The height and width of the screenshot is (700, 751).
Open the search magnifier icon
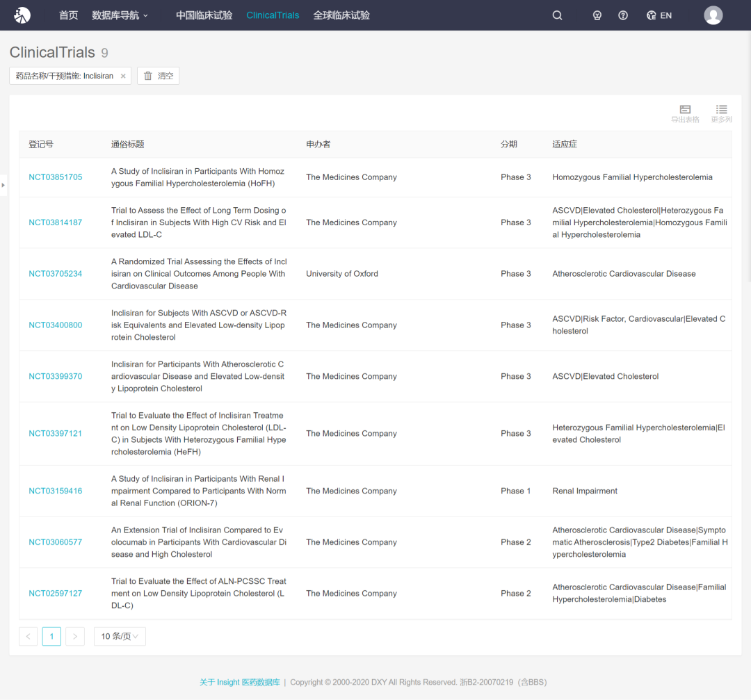coord(557,15)
